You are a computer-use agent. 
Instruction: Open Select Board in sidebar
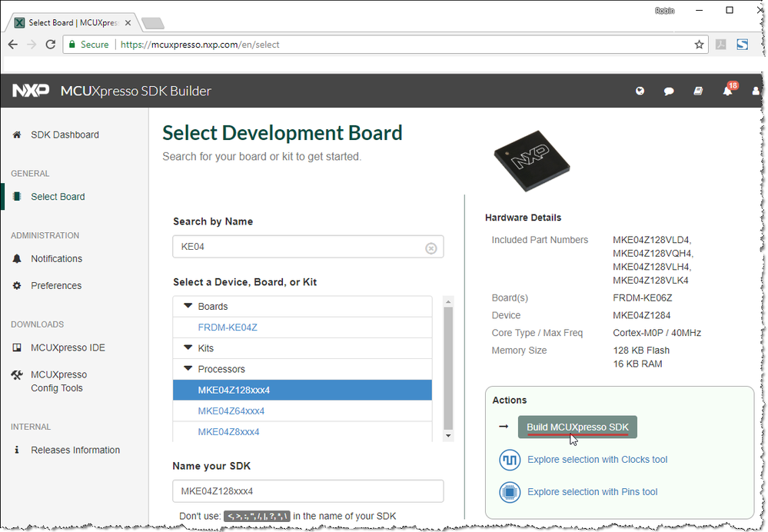[x=58, y=197]
